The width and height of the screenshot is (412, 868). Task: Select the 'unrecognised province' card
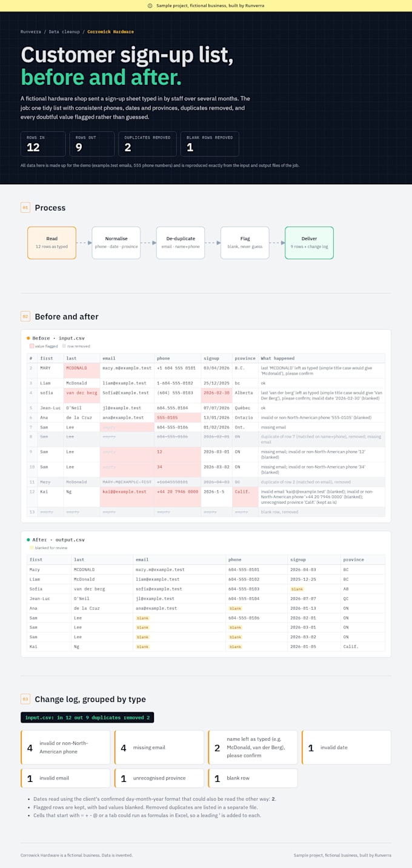click(x=159, y=778)
